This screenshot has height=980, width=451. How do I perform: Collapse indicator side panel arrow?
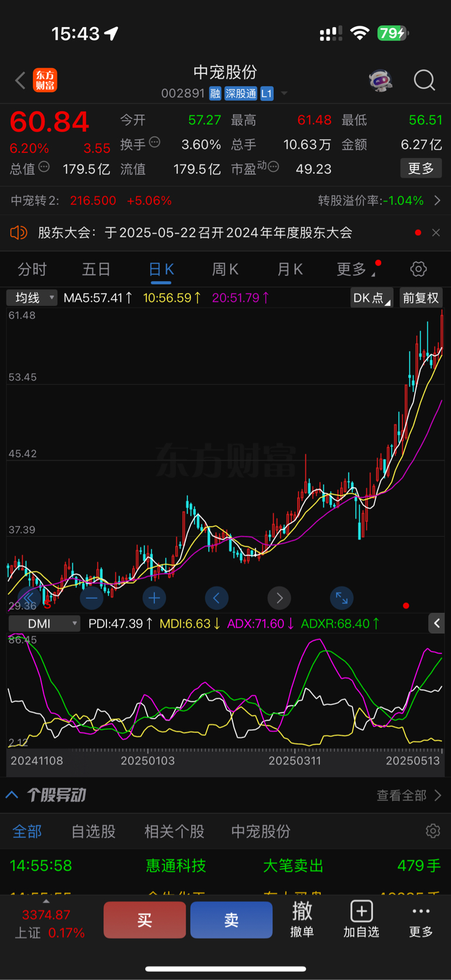click(437, 624)
